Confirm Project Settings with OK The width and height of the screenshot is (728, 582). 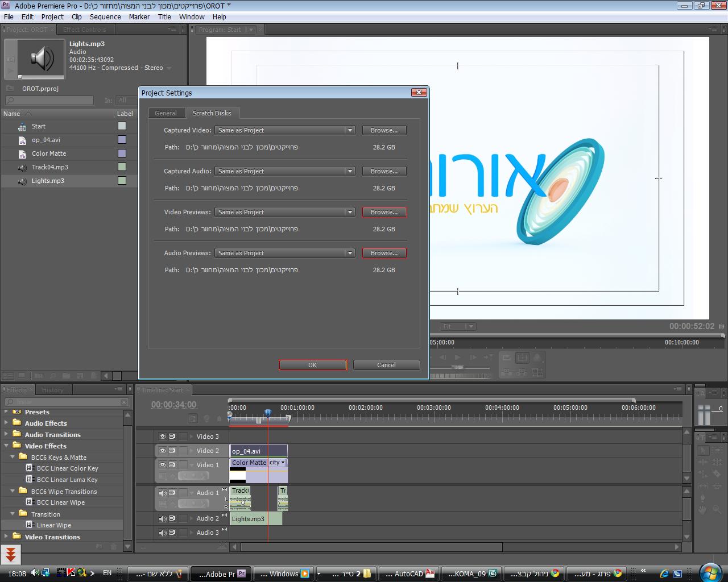coord(313,365)
